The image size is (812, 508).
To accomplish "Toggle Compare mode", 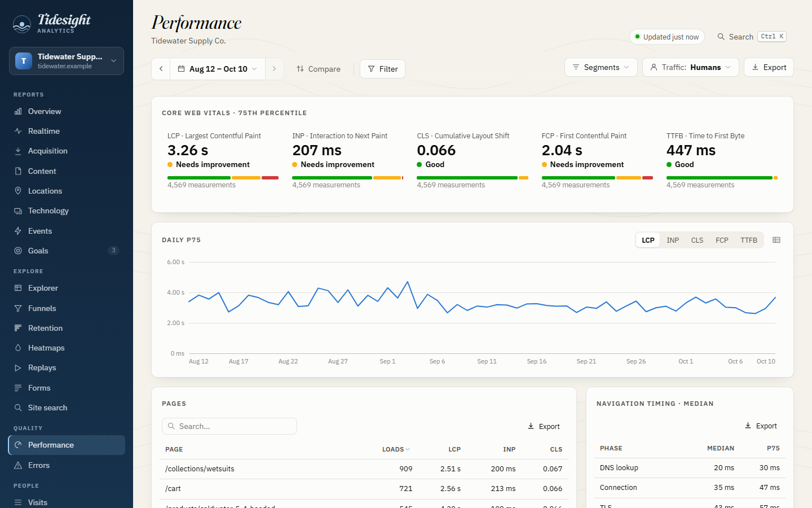I will pyautogui.click(x=319, y=69).
